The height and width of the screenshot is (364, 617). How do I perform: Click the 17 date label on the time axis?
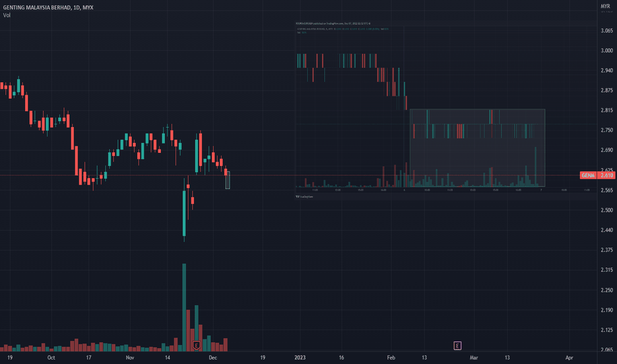click(89, 357)
